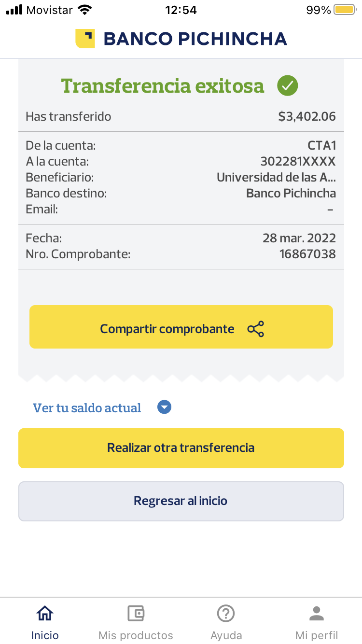Screen dimensions: 362x644
Task: Tap the green success checkmark icon
Action: click(x=288, y=86)
